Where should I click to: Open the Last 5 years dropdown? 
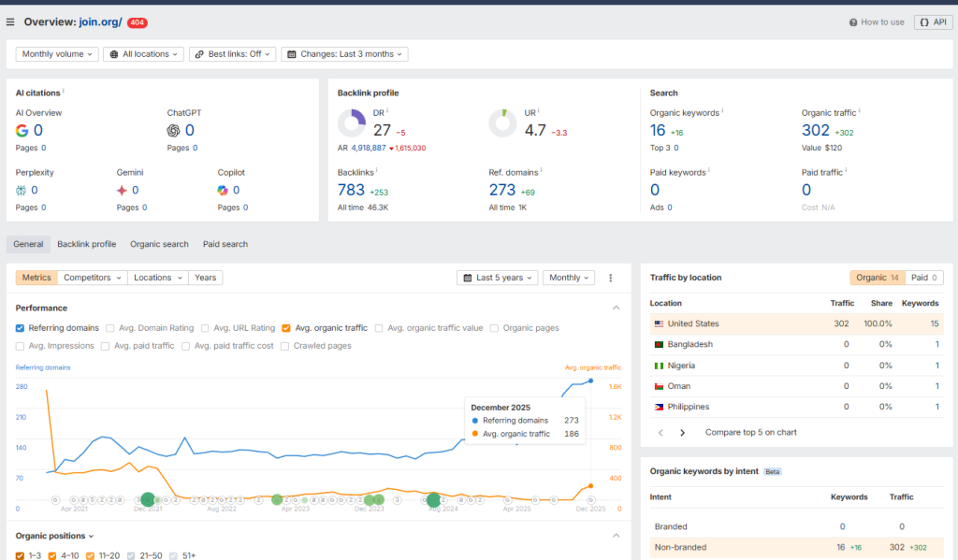(497, 278)
